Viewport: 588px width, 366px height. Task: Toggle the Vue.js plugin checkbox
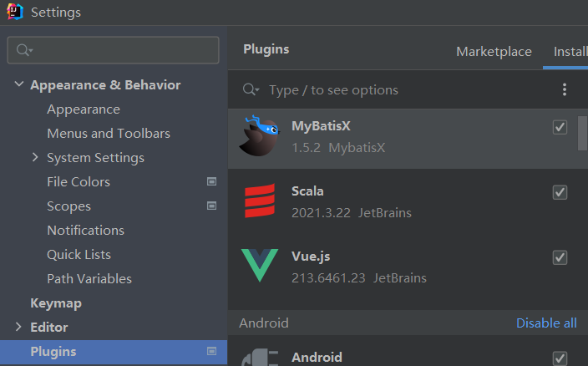pyautogui.click(x=560, y=257)
